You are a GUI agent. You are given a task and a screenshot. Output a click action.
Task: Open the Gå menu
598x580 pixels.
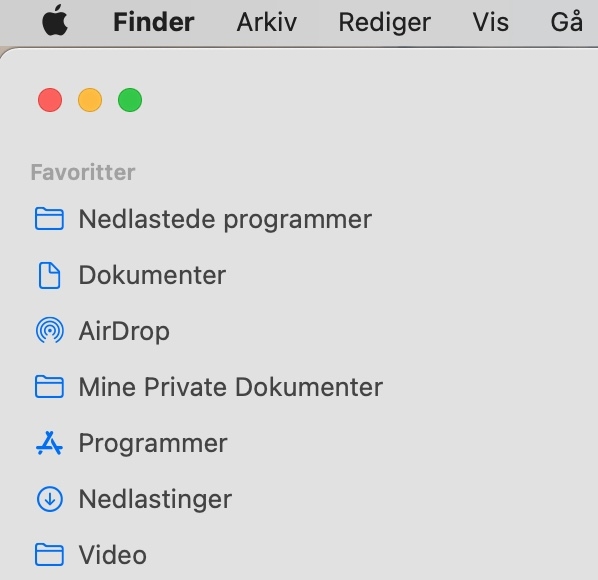pos(567,21)
